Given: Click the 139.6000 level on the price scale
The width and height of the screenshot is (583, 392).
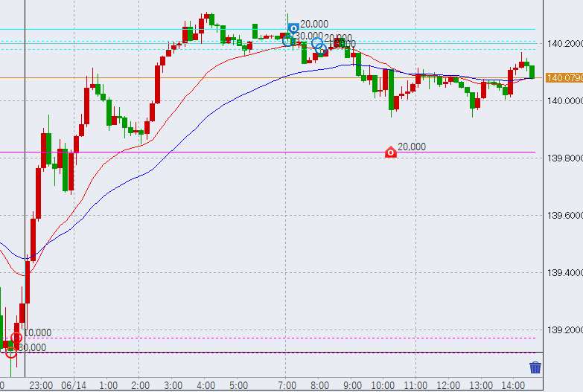Looking at the screenshot, I should [564, 216].
